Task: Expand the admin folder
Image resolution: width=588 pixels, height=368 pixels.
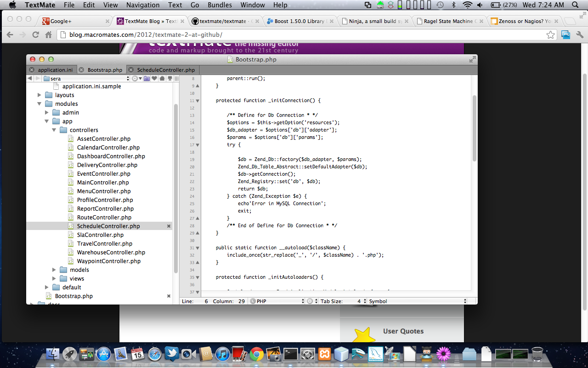Action: (47, 113)
